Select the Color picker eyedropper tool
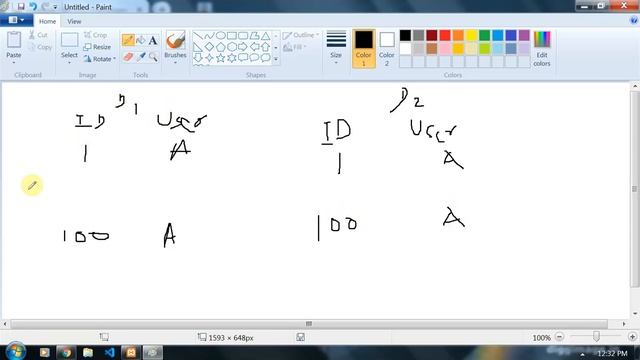 coord(140,57)
